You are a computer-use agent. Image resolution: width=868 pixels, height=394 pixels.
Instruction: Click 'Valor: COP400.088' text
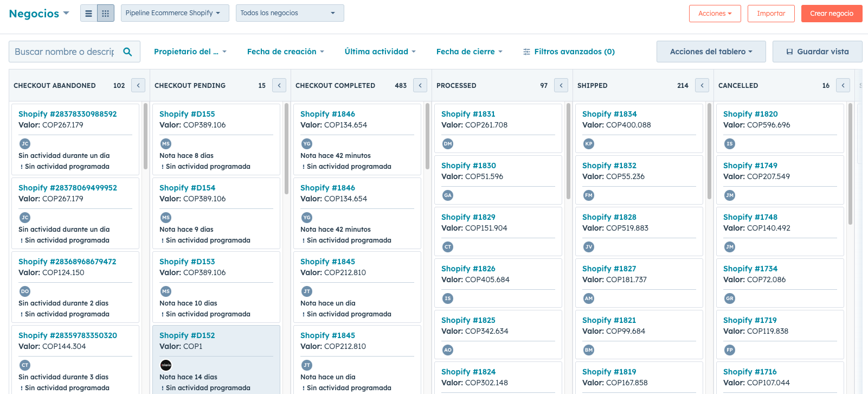click(616, 125)
